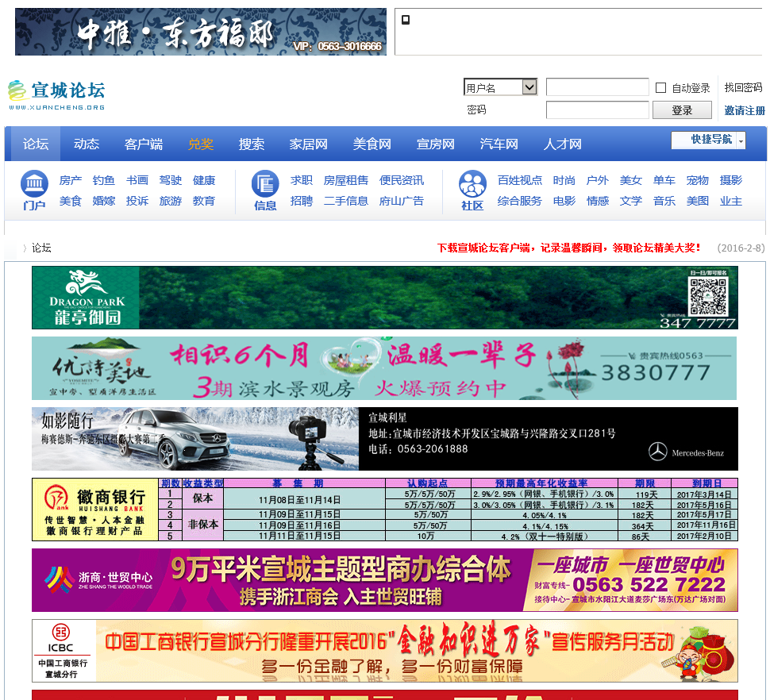
Task: Open the 中雅·东方福邸 top banner ad
Action: click(201, 32)
